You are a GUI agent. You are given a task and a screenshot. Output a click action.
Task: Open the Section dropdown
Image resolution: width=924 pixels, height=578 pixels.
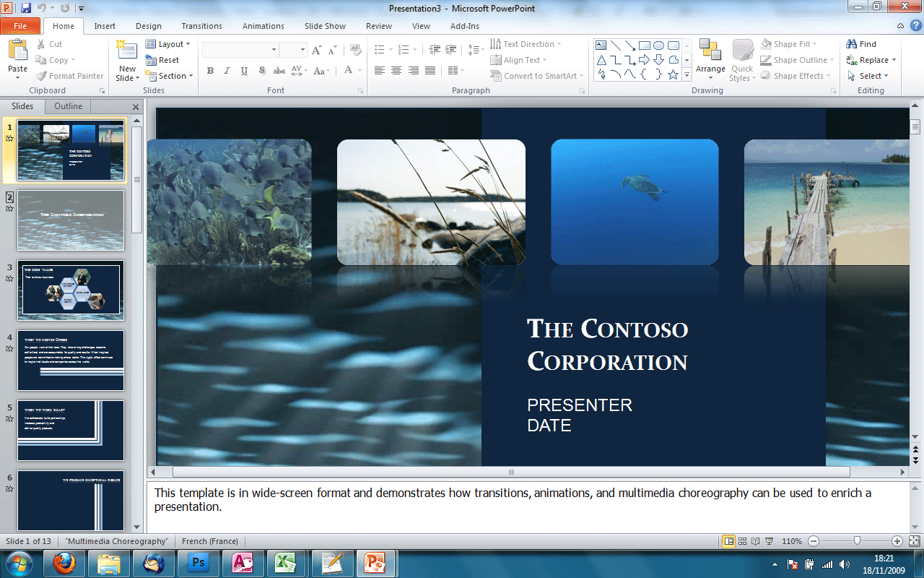tap(170, 76)
